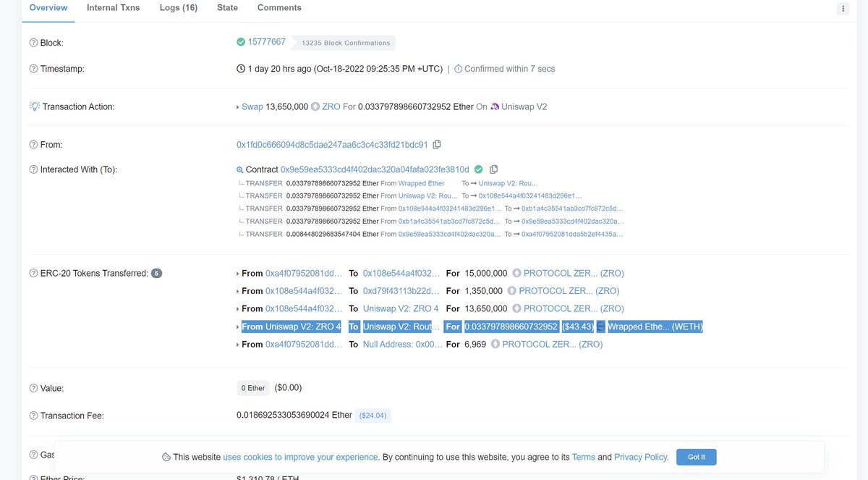Click the cookie icon in notice banner
Viewport: 868px width, 480px height.
click(x=166, y=458)
